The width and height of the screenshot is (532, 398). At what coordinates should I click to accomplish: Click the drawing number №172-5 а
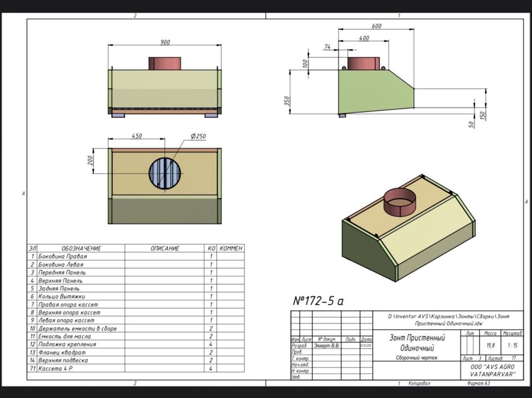pos(318,301)
